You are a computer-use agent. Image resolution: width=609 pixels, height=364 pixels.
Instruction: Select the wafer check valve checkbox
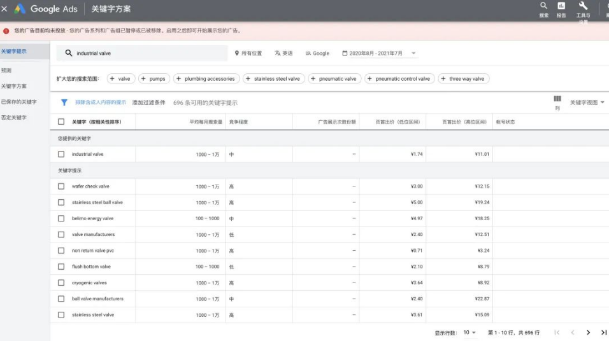(x=61, y=186)
